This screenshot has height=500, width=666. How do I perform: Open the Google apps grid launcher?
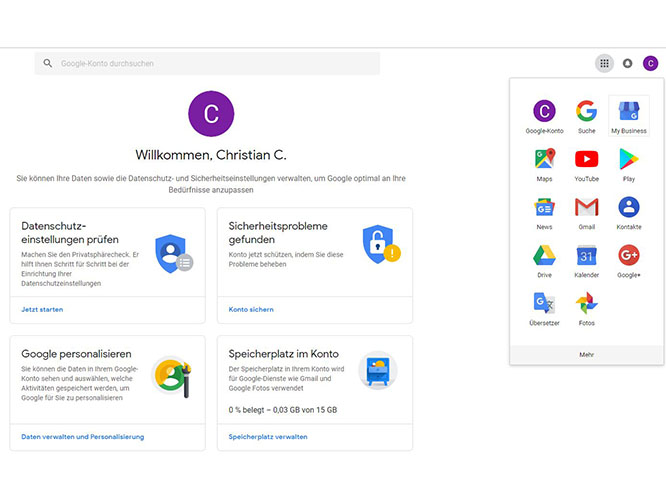coord(604,64)
